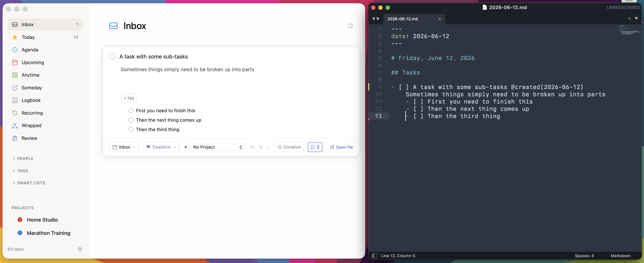644x263 pixels.
Task: Click 'Then the third thing' line in editor
Action: tap(453, 116)
